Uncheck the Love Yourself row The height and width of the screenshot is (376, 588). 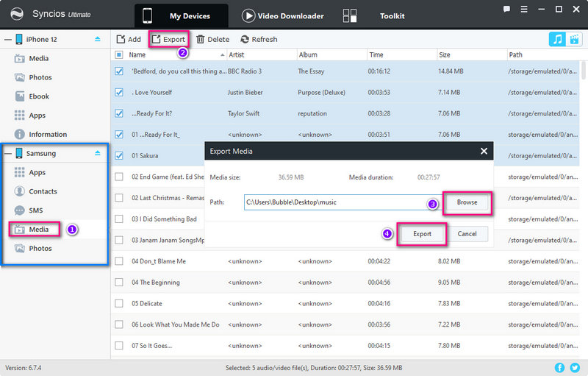pyautogui.click(x=119, y=92)
